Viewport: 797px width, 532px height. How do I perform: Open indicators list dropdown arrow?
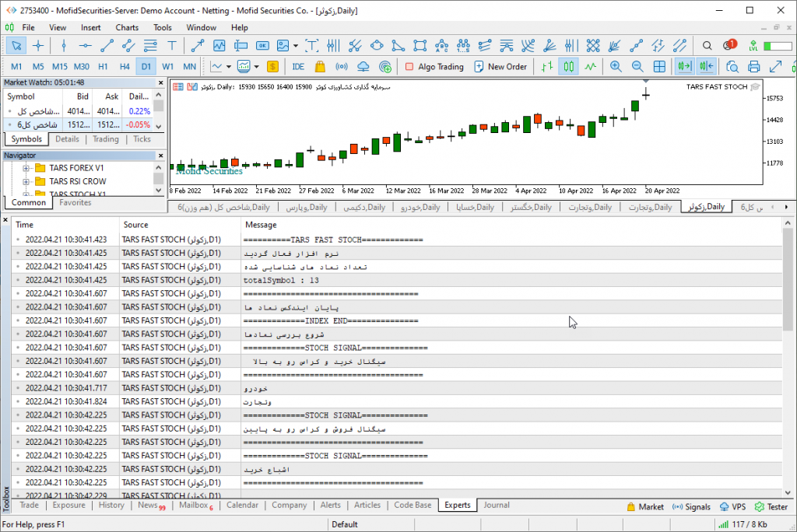click(x=229, y=67)
